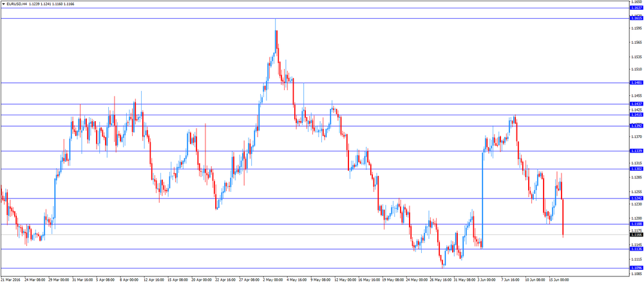This screenshot has height=284, width=644.
Task: Click the 1.1510 price scale value
Action: (637, 69)
